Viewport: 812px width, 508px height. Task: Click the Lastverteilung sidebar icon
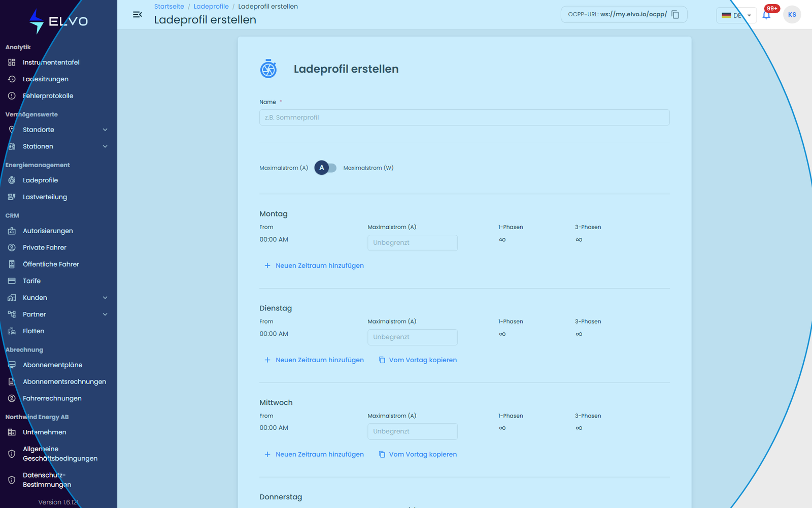[x=12, y=197]
